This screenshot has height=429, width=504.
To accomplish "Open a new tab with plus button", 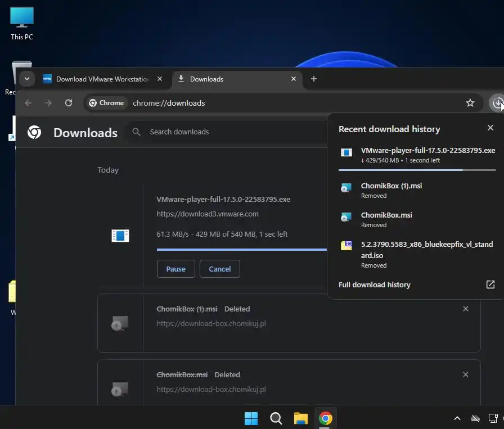I will [314, 79].
